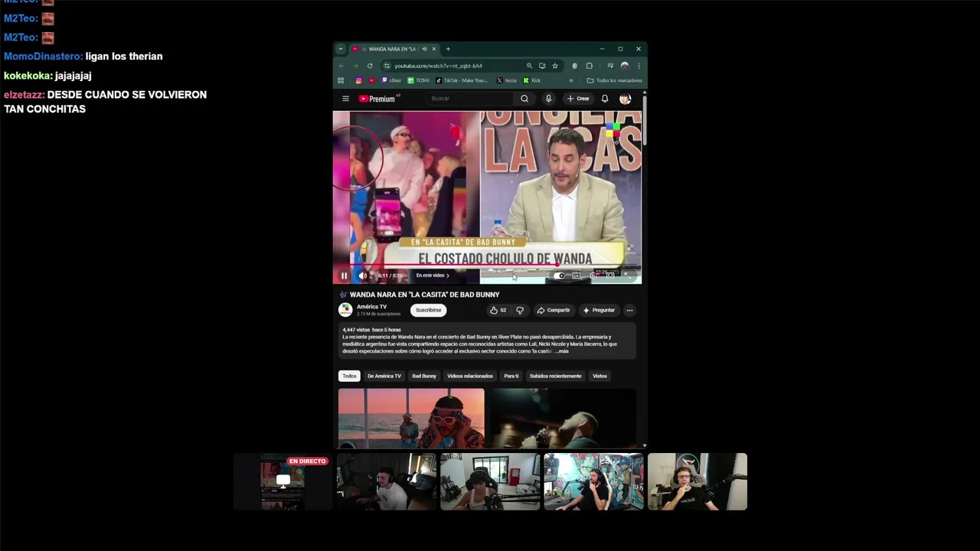Screen dimensions: 980x551
Task: Reload the page in Chrome
Action: [370, 66]
